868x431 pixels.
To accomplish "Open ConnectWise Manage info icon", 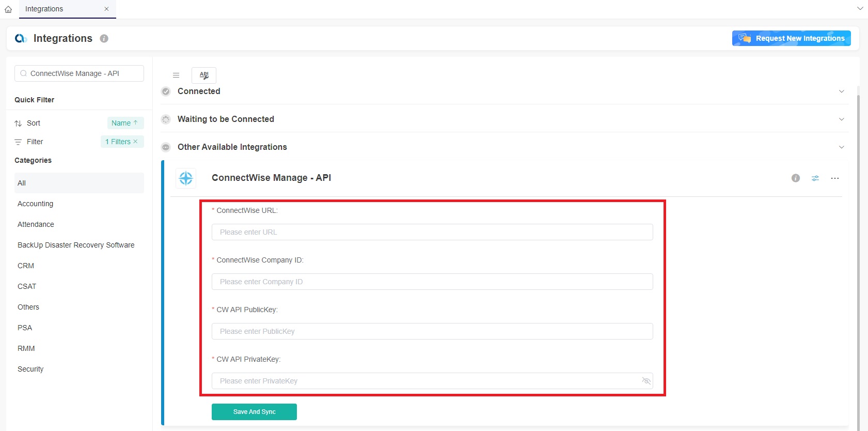I will 795,178.
